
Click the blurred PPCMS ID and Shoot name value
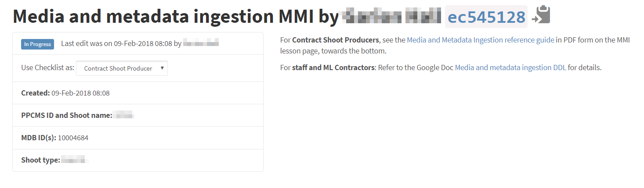coord(123,116)
